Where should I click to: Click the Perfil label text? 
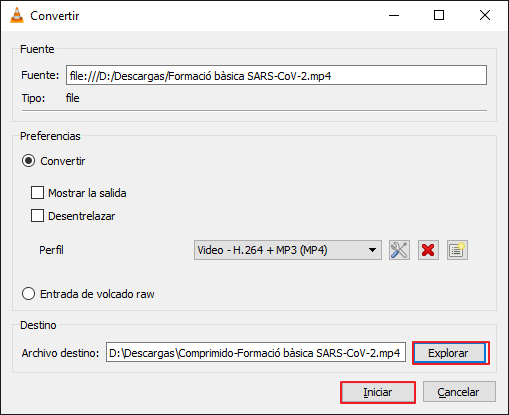click(51, 250)
